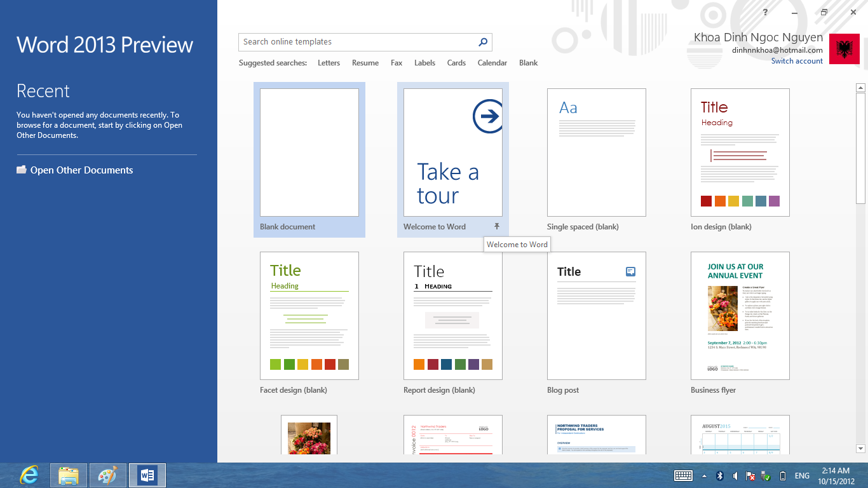Click the Bluetooth tray icon

tap(720, 475)
